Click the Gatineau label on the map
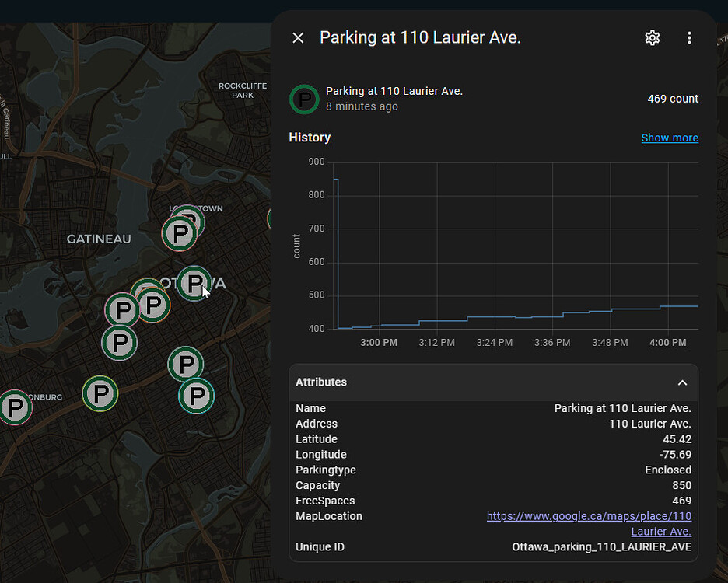This screenshot has height=583, width=728. coord(99,239)
